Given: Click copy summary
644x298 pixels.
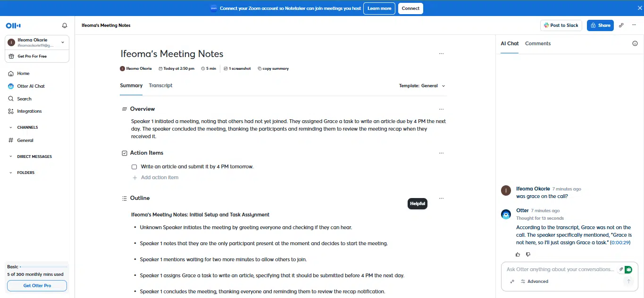Looking at the screenshot, I should click(273, 69).
